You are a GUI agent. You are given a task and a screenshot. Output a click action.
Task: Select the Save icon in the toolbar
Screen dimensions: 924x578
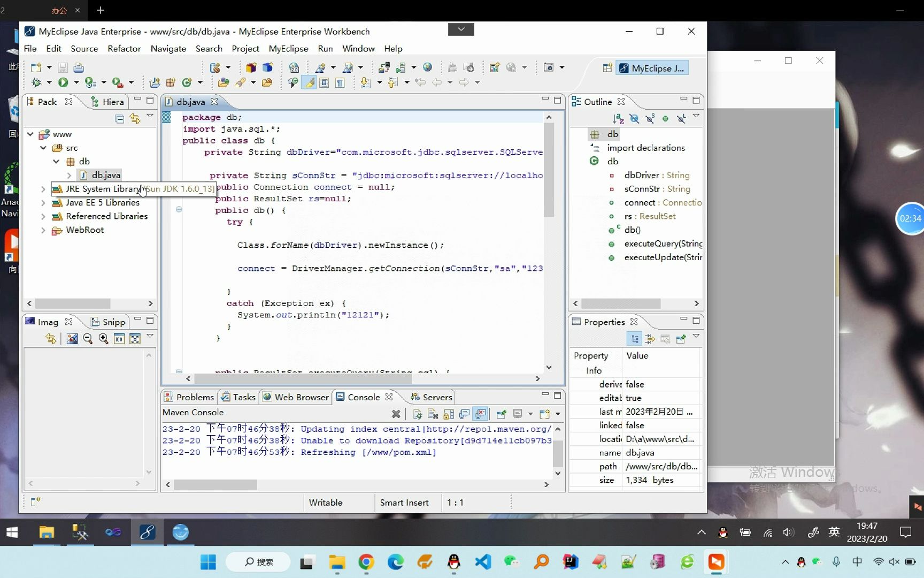[63, 67]
